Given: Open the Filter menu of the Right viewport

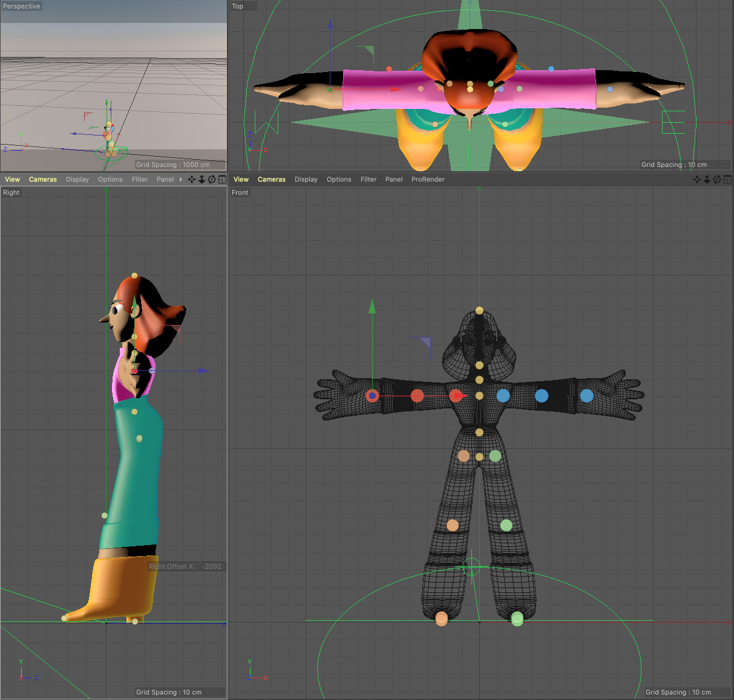Looking at the screenshot, I should 140,179.
